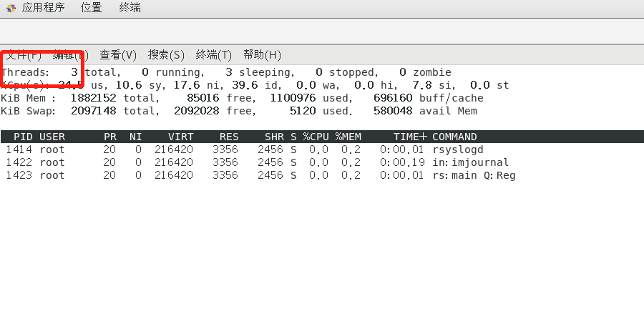Click the GNOME applications foot icon

coord(11,8)
